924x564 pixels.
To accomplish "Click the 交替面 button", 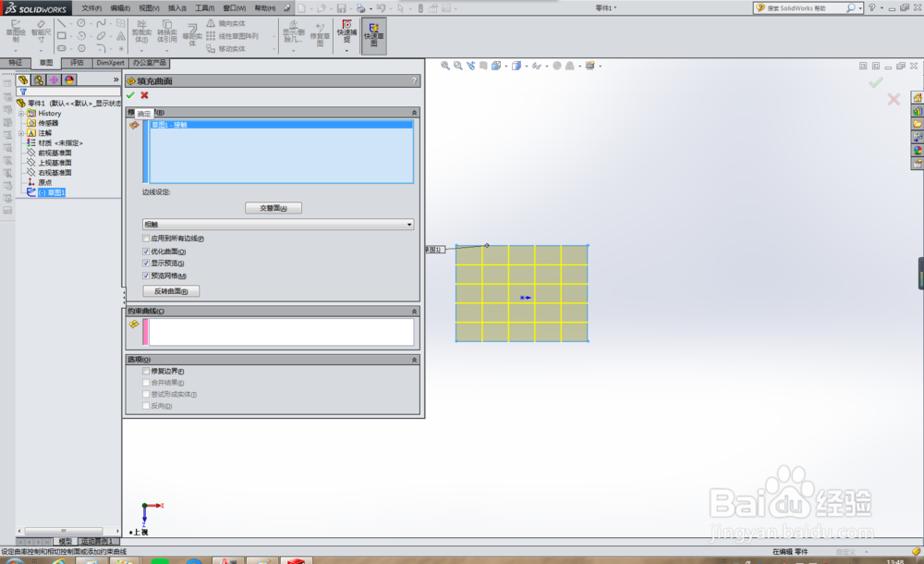I will point(274,208).
